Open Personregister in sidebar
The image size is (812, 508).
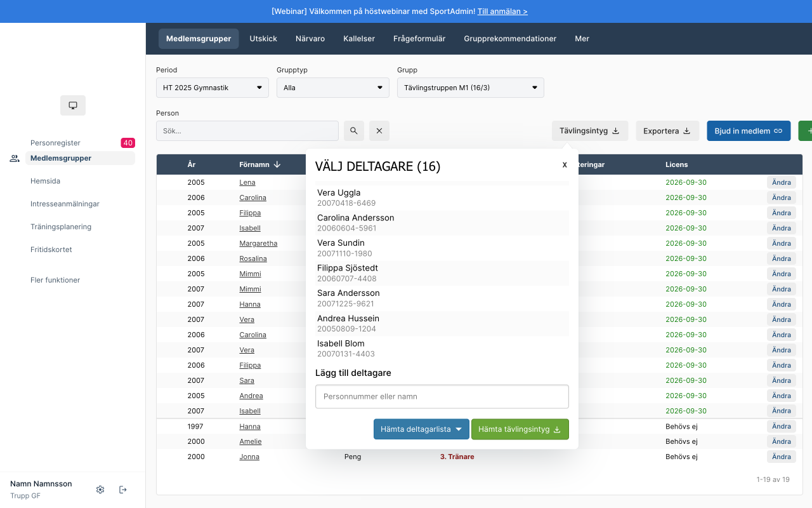55,143
